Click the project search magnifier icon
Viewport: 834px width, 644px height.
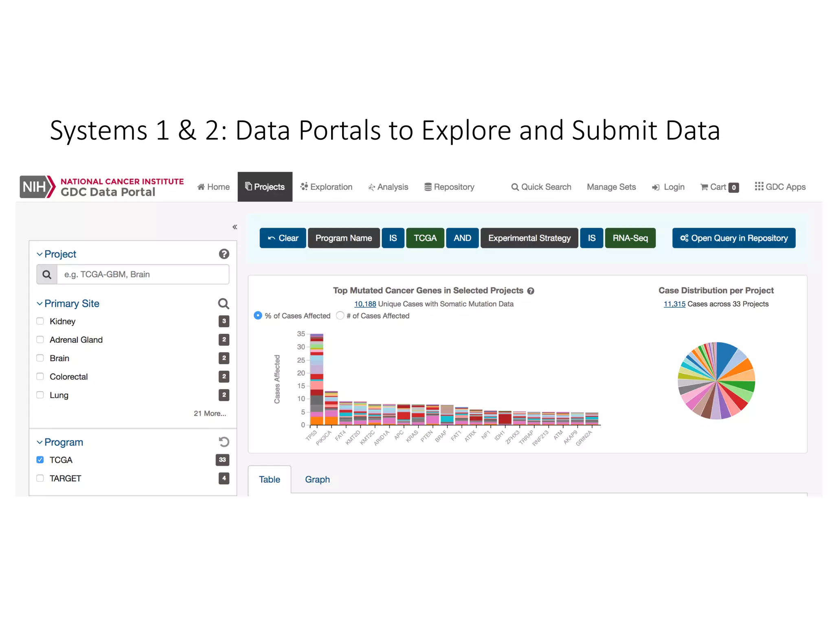(x=47, y=274)
